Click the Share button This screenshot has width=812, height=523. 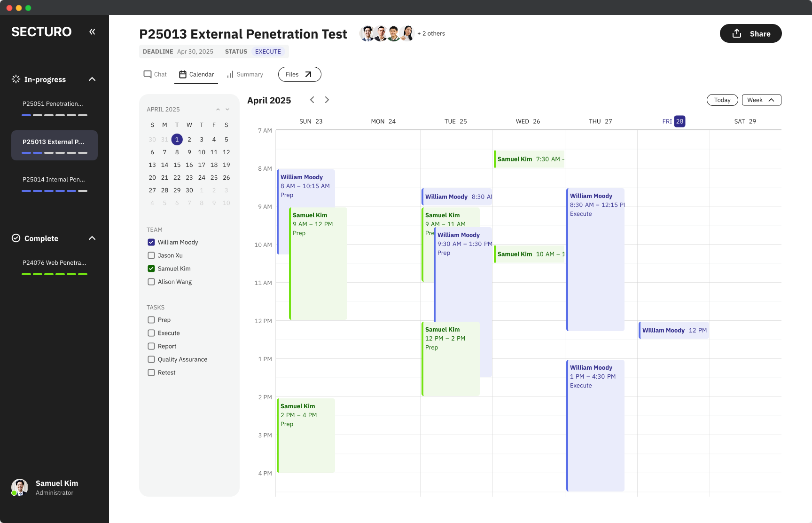coord(750,33)
